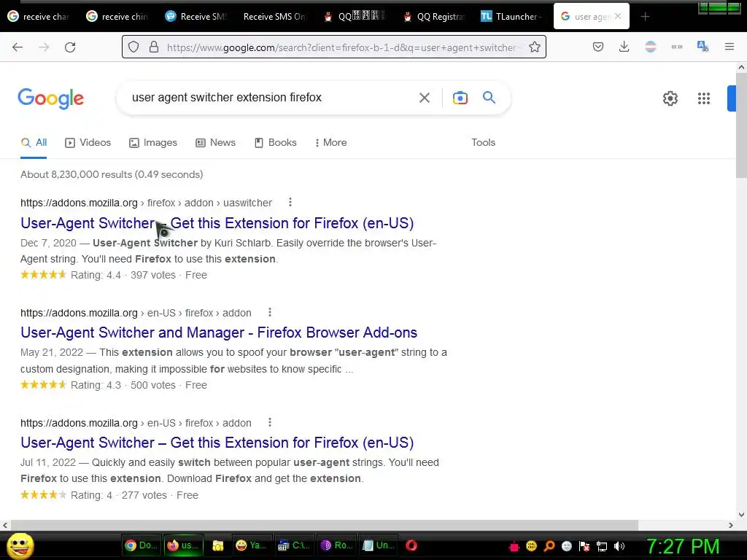Switch to the QQ tab with Chinese title
Viewport: 747px width, 560px height.
click(354, 17)
